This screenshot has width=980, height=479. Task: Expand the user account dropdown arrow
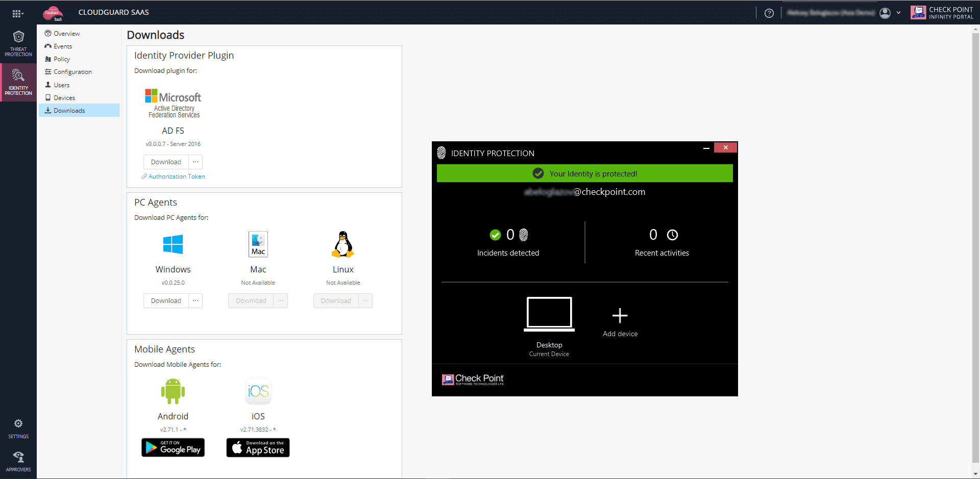[x=898, y=13]
